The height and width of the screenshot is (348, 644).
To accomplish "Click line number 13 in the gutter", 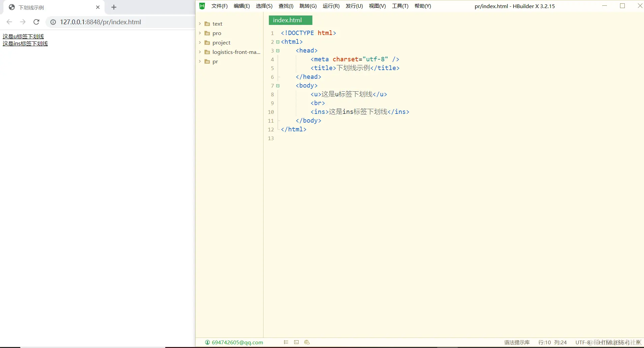I will pos(271,138).
